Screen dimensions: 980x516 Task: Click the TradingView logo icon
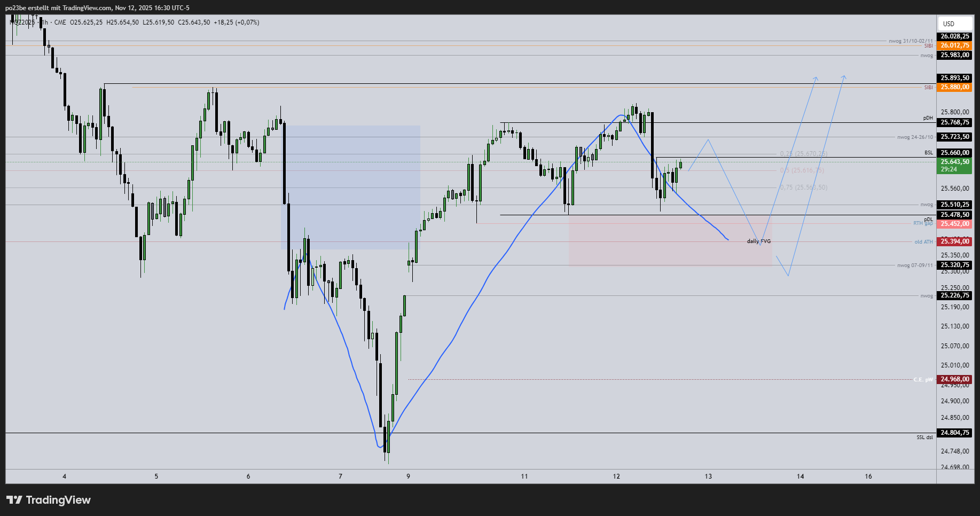coord(14,500)
